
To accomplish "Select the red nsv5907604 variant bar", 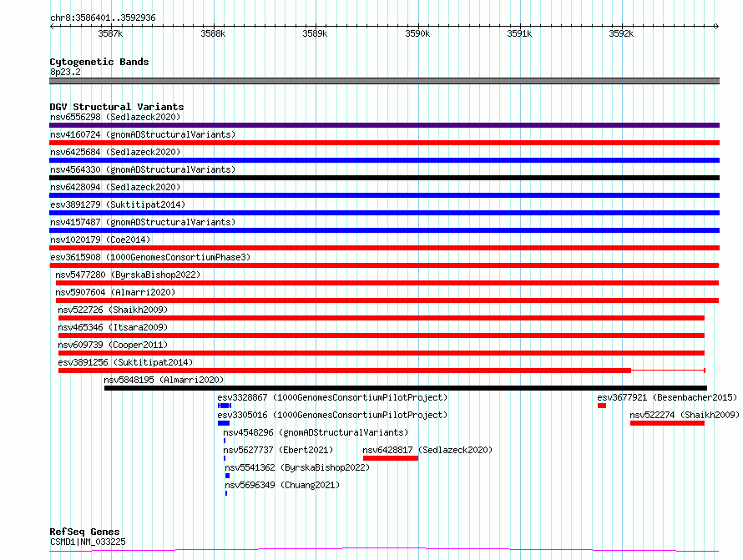I will click(x=387, y=300).
